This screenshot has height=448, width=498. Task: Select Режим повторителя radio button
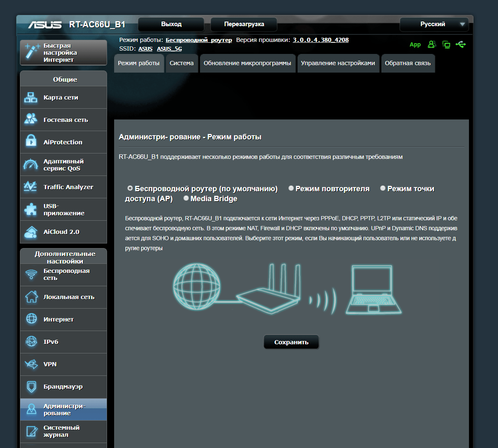point(291,188)
